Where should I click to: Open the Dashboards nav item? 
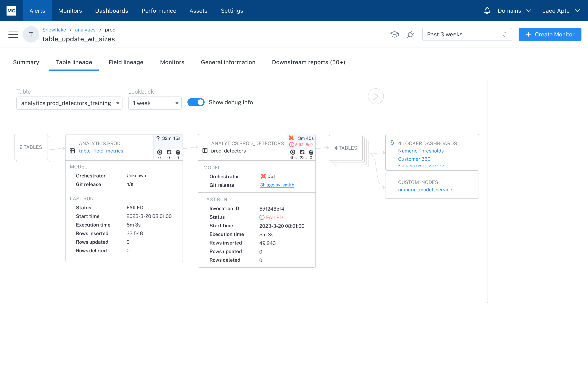pyautogui.click(x=112, y=11)
